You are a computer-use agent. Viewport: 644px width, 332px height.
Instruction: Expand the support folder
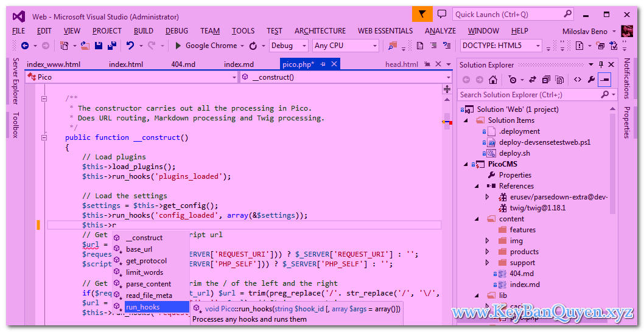[x=488, y=263]
